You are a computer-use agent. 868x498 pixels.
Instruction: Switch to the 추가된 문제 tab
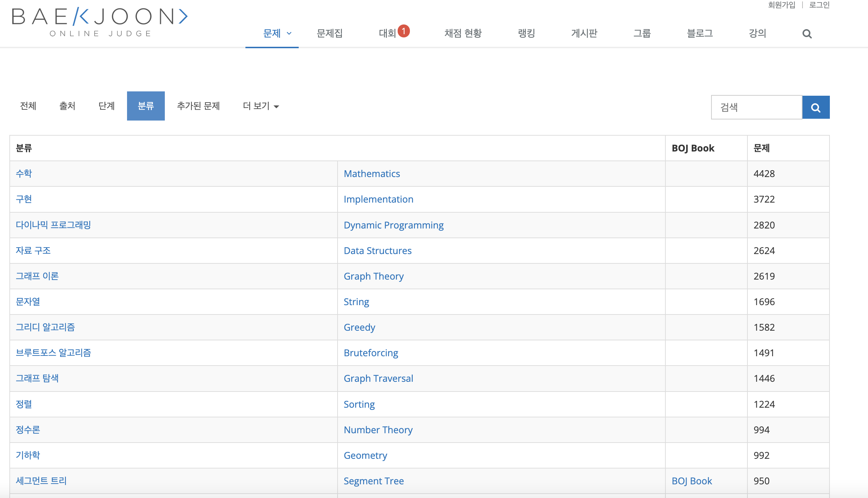[198, 106]
